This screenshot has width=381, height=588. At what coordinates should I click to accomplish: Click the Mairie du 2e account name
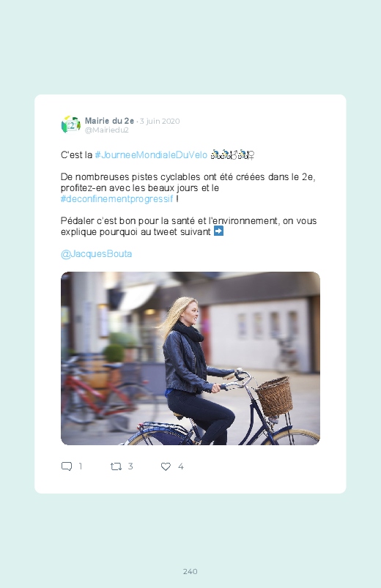(x=109, y=121)
